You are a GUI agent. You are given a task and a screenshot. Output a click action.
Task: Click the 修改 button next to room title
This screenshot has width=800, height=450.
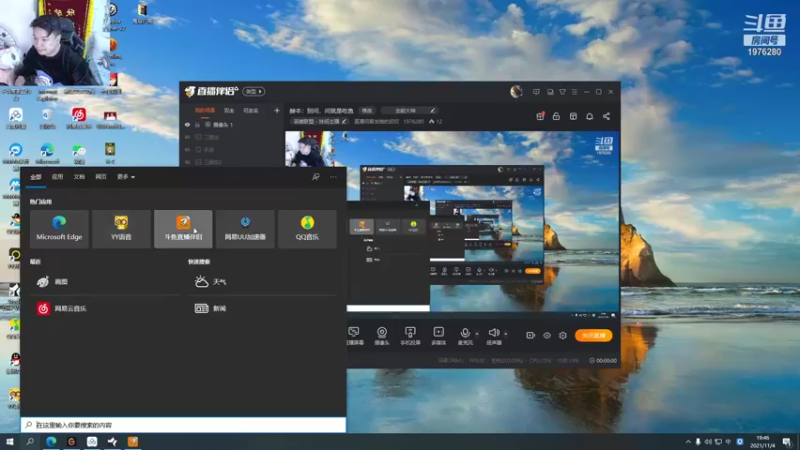tap(367, 111)
